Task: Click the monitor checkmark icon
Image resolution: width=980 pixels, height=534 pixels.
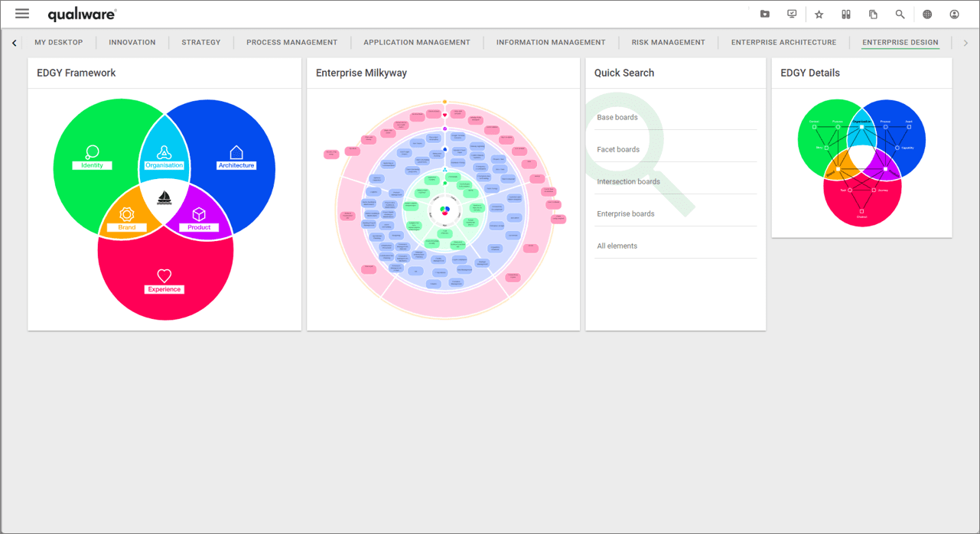Action: point(792,15)
